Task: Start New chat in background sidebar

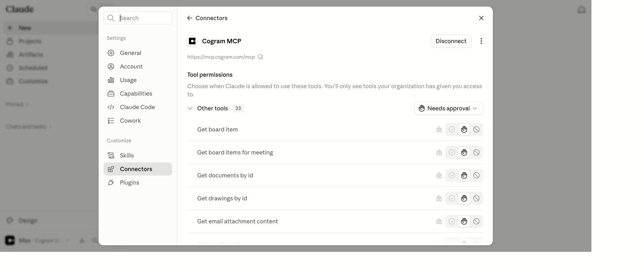Action: coord(25,28)
